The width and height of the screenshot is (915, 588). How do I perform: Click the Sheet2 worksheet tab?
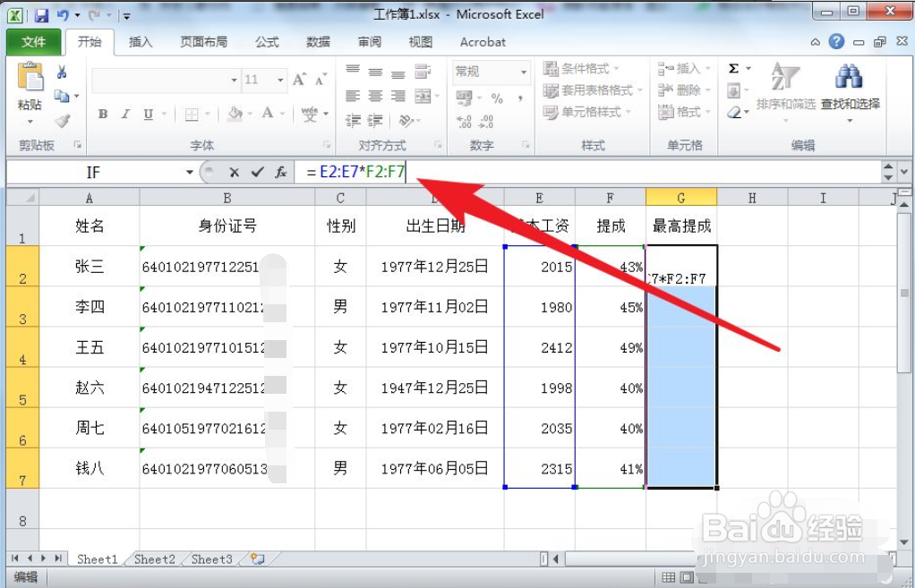coord(153,558)
